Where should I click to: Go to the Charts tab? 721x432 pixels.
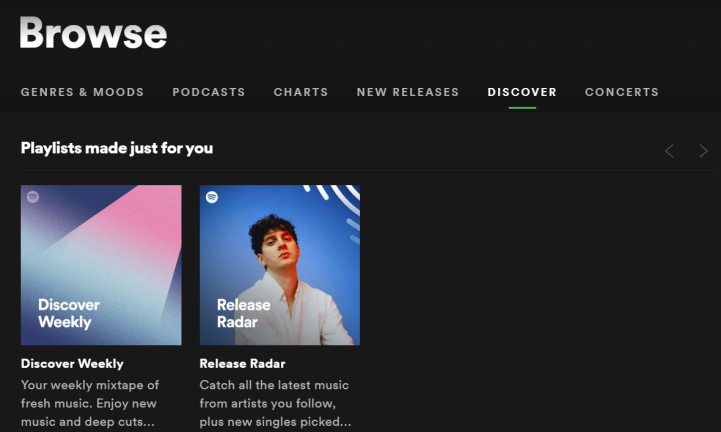(301, 92)
